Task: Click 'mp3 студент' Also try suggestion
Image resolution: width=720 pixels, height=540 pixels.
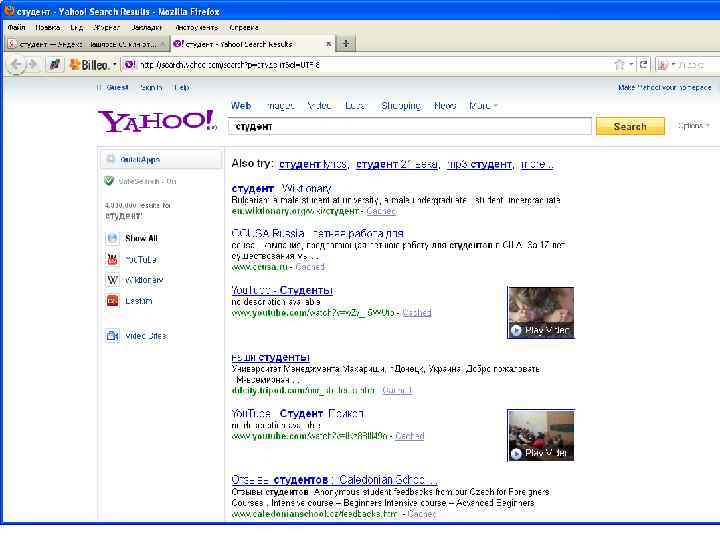Action: pyautogui.click(x=479, y=164)
